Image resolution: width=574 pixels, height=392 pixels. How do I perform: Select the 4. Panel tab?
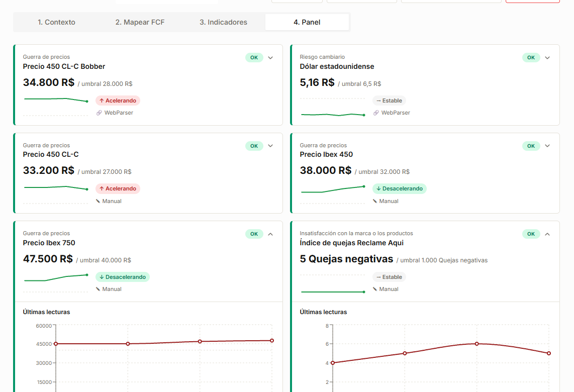pos(307,22)
